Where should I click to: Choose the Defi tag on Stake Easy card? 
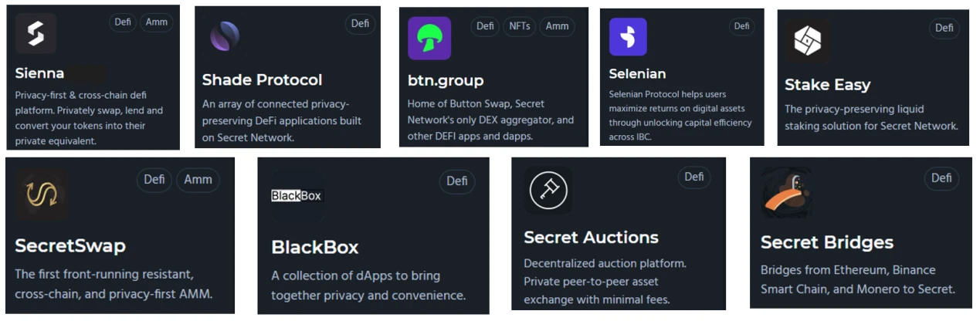coord(944,29)
